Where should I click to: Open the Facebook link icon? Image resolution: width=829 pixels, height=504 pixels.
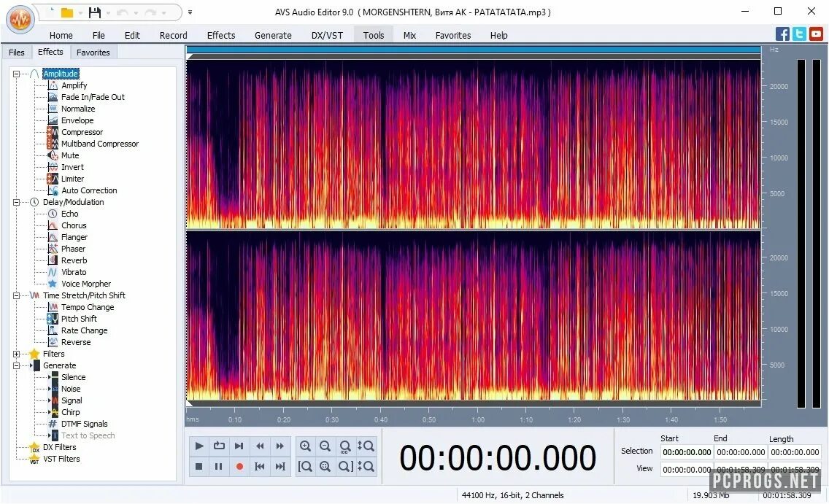point(782,34)
